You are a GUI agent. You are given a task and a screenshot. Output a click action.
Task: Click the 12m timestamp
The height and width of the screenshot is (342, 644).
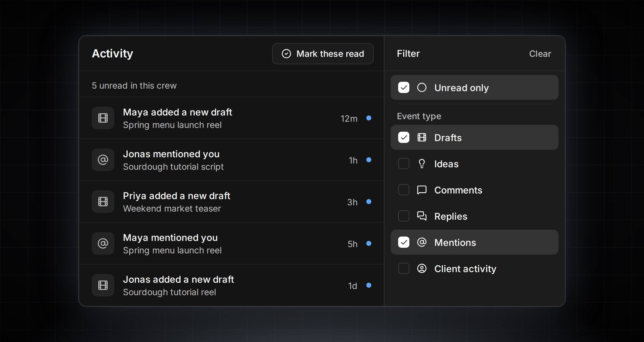[x=349, y=119]
